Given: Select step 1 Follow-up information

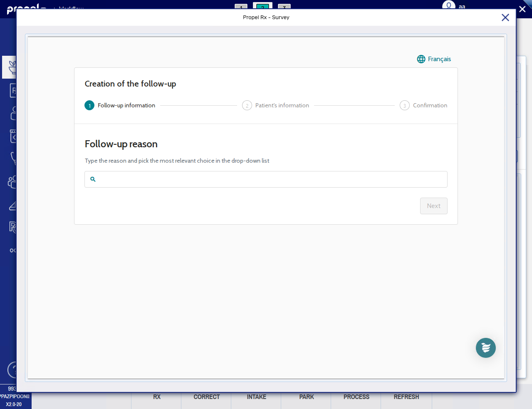Looking at the screenshot, I should (x=120, y=106).
